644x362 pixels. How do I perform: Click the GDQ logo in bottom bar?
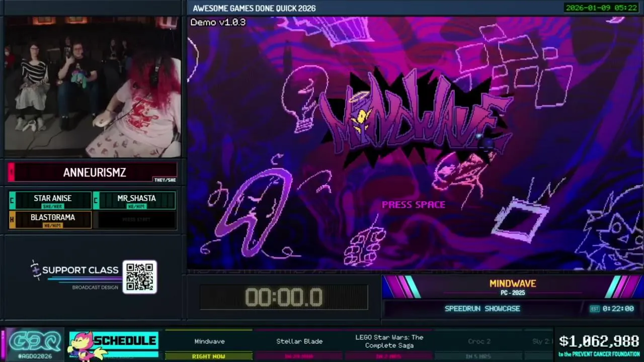[35, 341]
